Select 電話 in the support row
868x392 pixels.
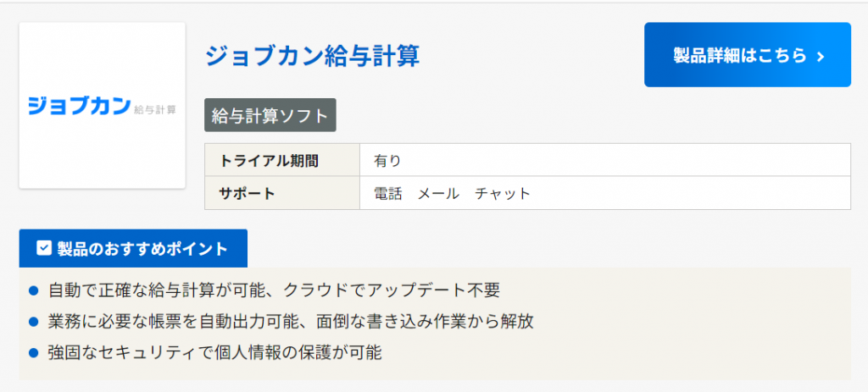click(388, 193)
